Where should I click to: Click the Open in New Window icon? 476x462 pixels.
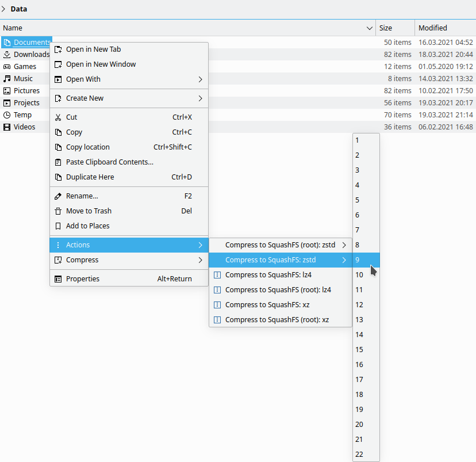coord(58,64)
